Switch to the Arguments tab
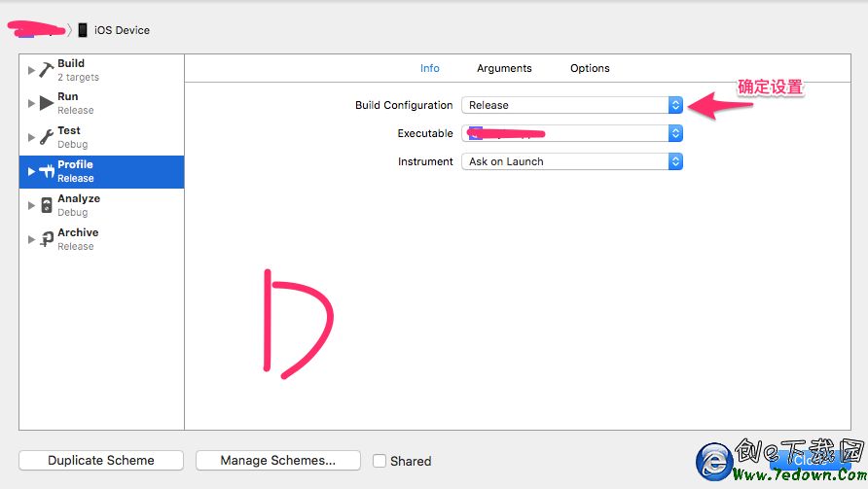The height and width of the screenshot is (489, 868). tap(504, 68)
